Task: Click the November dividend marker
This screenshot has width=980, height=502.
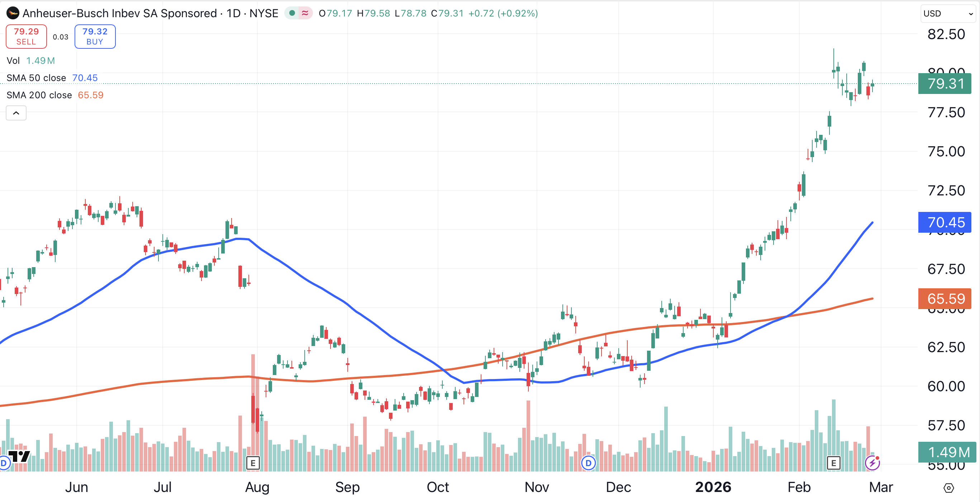Action: point(588,463)
